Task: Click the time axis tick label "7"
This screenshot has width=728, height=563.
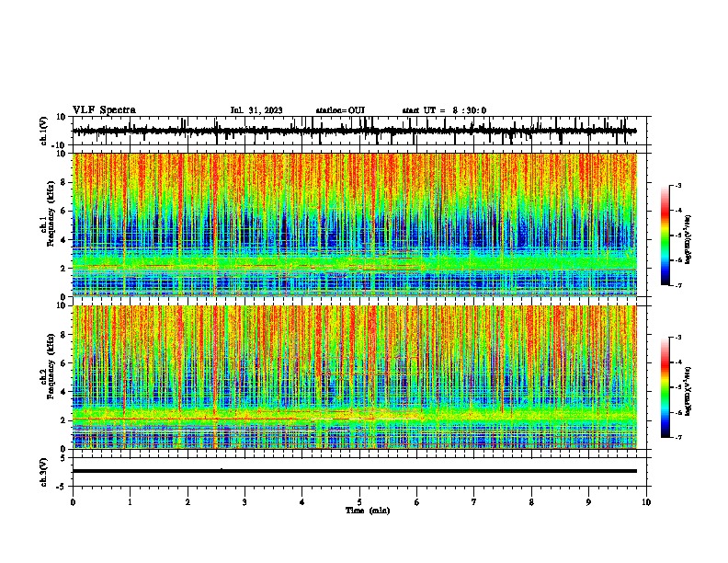Action: click(x=474, y=502)
